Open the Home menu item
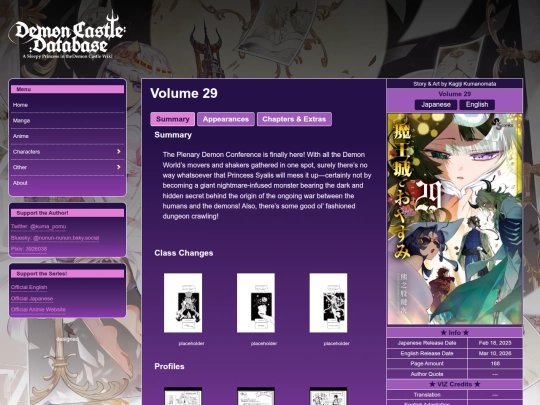540x405 pixels. point(67,105)
